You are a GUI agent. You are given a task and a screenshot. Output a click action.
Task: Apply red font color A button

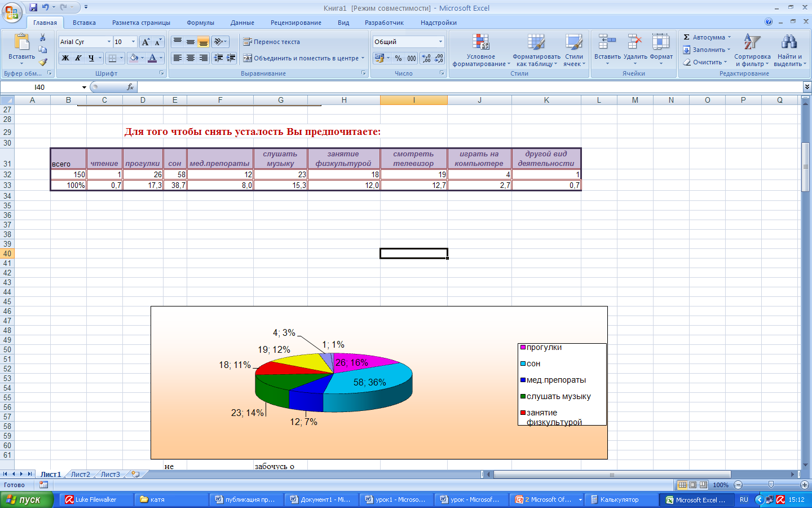point(152,58)
